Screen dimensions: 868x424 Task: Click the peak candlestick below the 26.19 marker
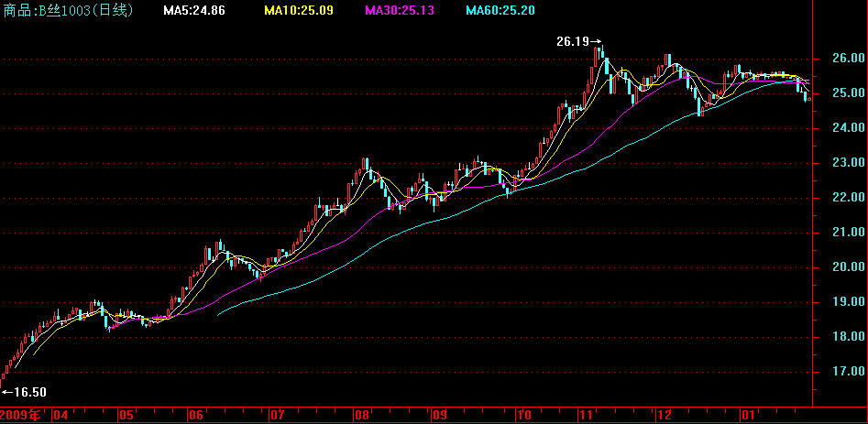[600, 57]
